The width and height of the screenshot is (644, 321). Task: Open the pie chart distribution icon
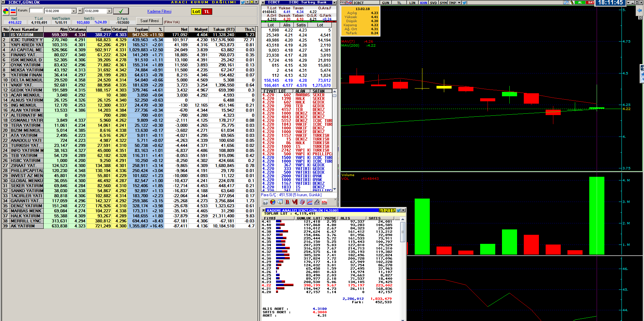[x=273, y=202]
